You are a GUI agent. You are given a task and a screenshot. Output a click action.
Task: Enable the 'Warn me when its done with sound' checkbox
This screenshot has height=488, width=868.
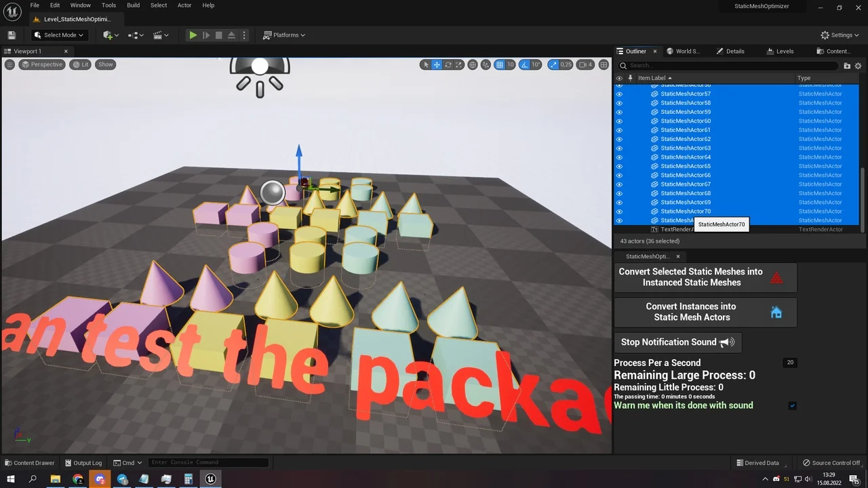click(792, 405)
